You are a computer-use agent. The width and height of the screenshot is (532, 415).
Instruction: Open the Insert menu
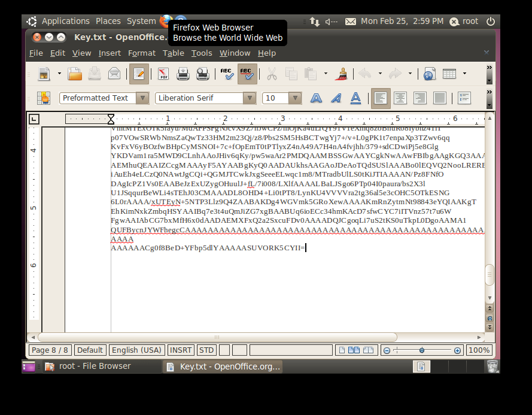(110, 53)
